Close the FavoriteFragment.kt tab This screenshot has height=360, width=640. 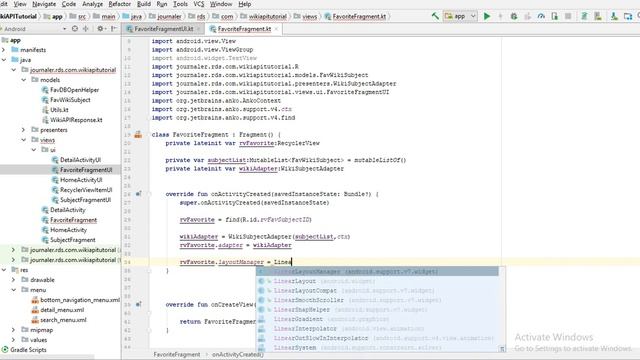pos(276,29)
